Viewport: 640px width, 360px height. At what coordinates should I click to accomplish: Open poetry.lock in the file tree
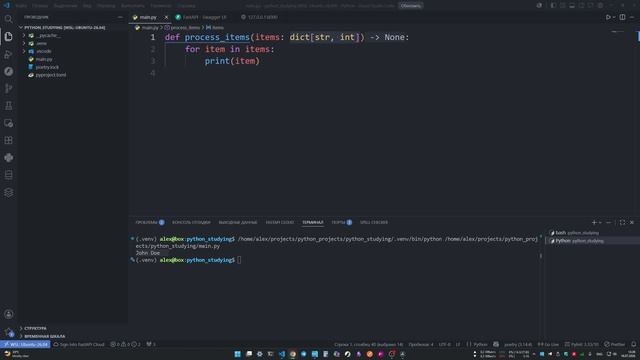click(x=47, y=67)
